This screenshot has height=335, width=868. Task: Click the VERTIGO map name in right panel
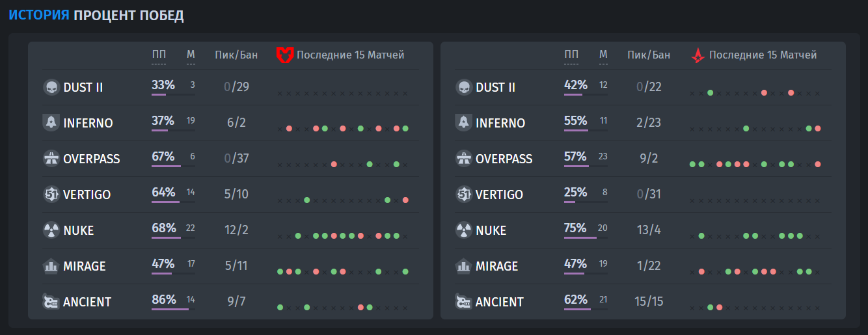499,195
